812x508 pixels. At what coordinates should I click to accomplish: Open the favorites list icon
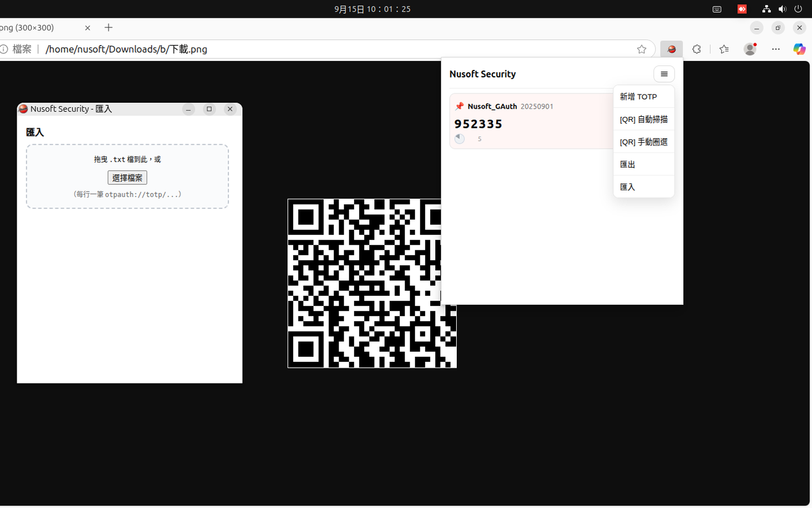click(724, 49)
